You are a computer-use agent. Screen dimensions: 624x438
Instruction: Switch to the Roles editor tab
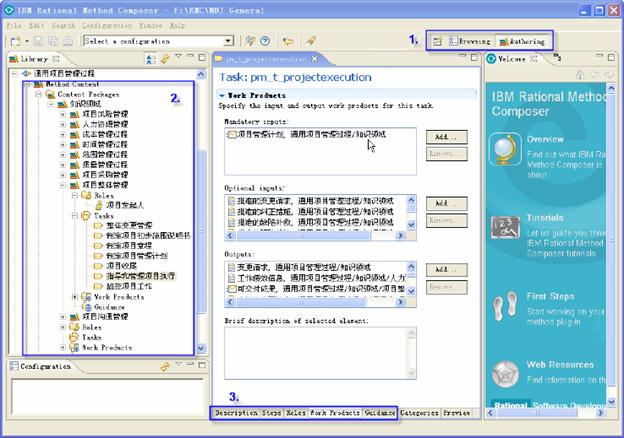[x=296, y=413]
